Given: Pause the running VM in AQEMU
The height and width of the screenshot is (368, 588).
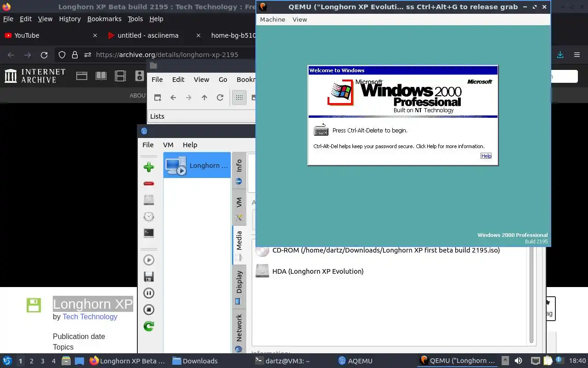Looking at the screenshot, I should (148, 293).
